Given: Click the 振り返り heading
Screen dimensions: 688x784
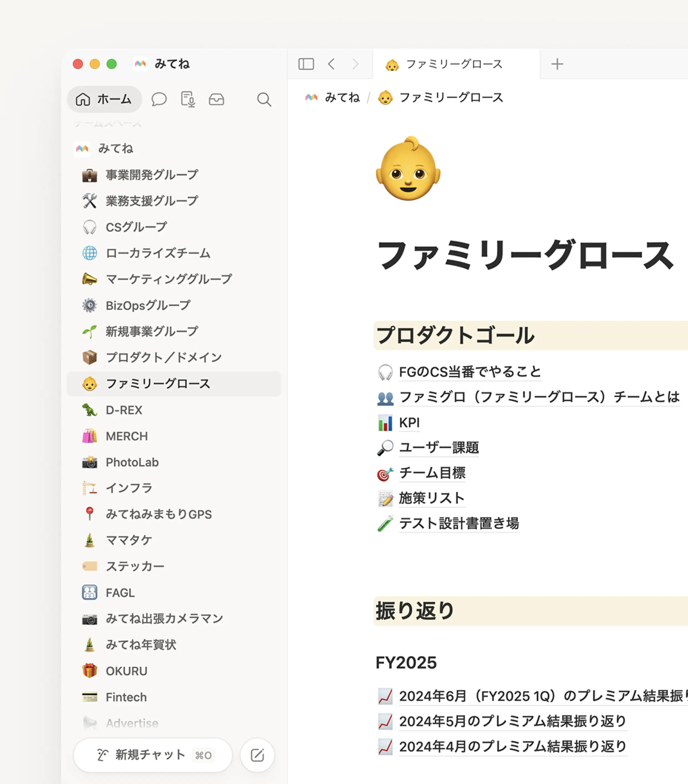Looking at the screenshot, I should click(415, 611).
